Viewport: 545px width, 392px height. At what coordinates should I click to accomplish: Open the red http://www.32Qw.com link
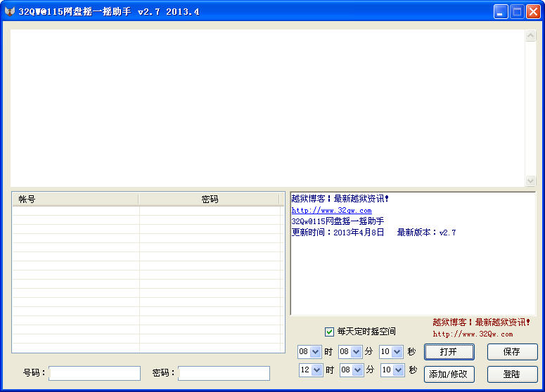473,334
